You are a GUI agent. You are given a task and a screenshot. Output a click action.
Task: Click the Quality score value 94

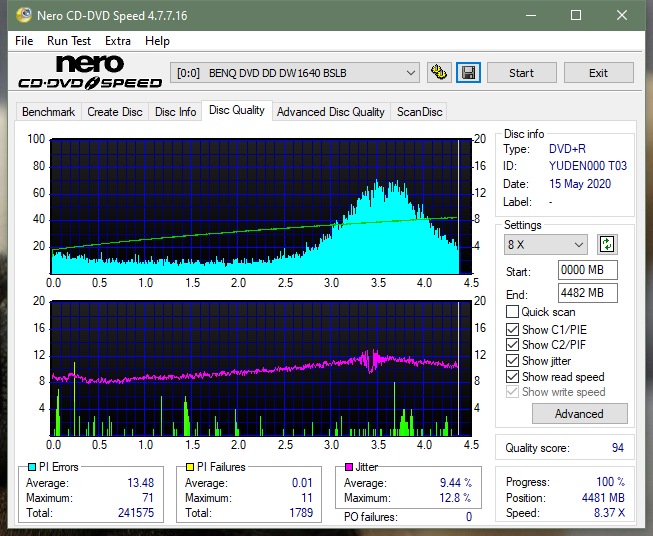pyautogui.click(x=618, y=448)
